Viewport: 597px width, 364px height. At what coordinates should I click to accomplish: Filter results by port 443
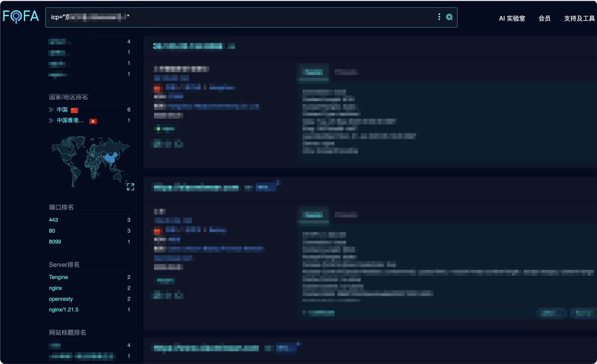point(53,220)
